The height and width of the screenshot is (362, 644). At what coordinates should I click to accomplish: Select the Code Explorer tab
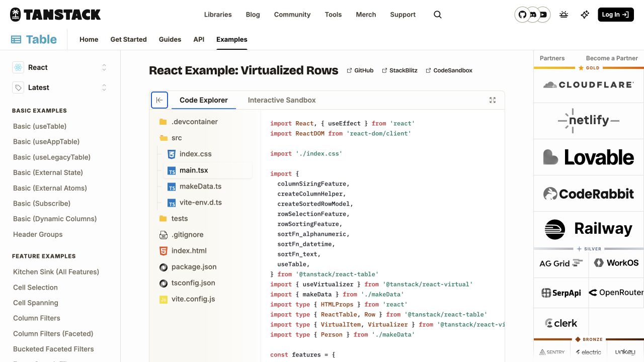[204, 100]
